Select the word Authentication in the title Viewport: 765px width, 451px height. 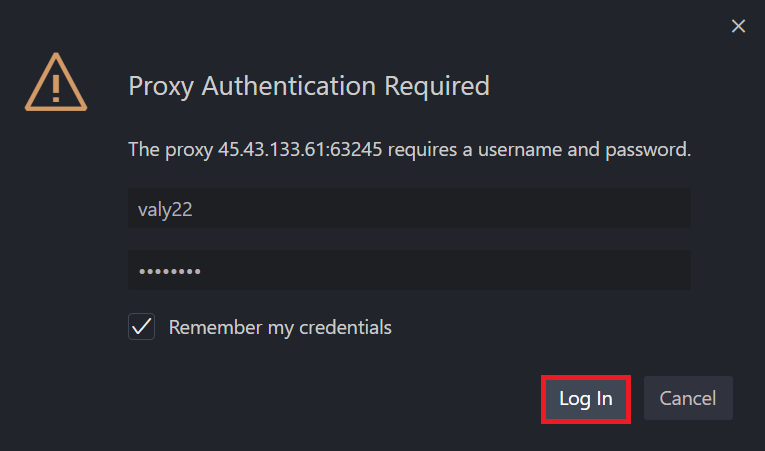(289, 86)
